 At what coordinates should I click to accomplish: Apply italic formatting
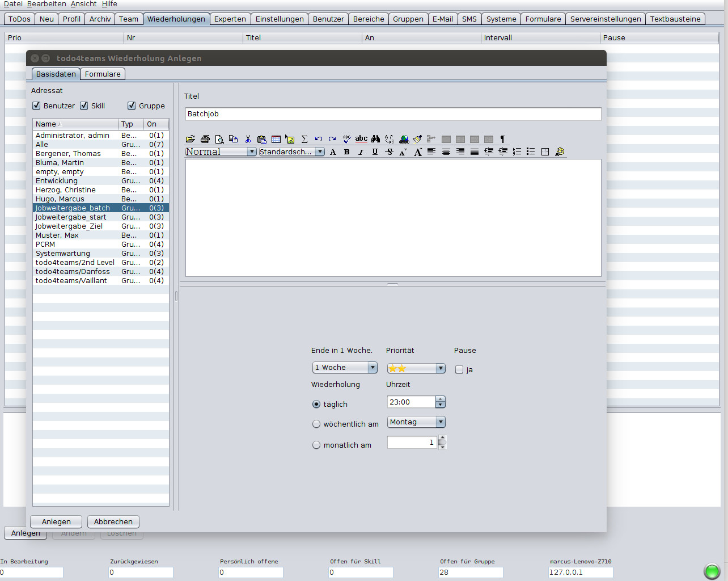click(361, 151)
